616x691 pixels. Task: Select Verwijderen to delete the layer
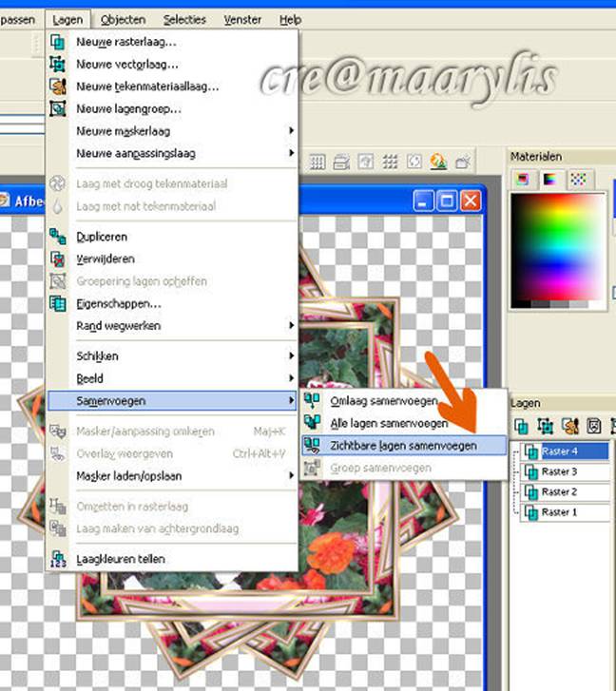click(x=172, y=259)
